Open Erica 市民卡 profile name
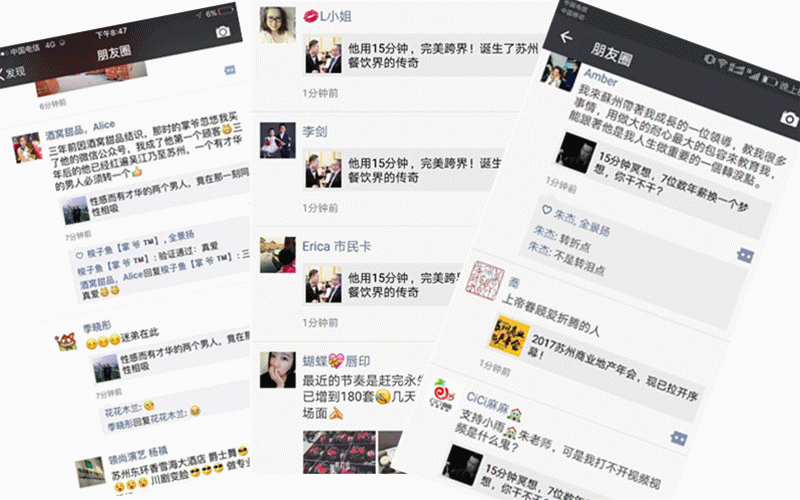The height and width of the screenshot is (500, 800). coord(336,246)
